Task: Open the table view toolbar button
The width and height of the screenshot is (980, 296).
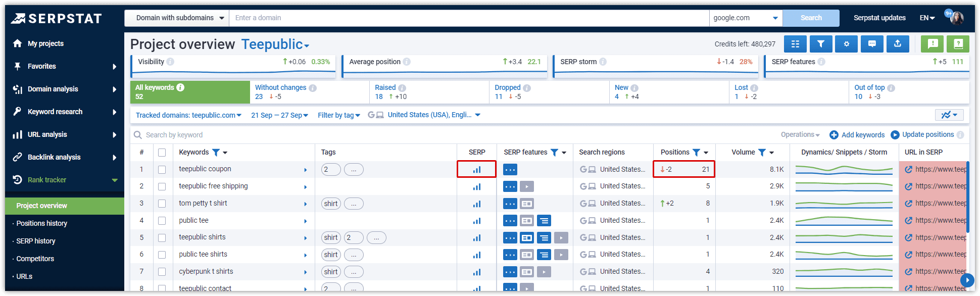Action: point(795,44)
